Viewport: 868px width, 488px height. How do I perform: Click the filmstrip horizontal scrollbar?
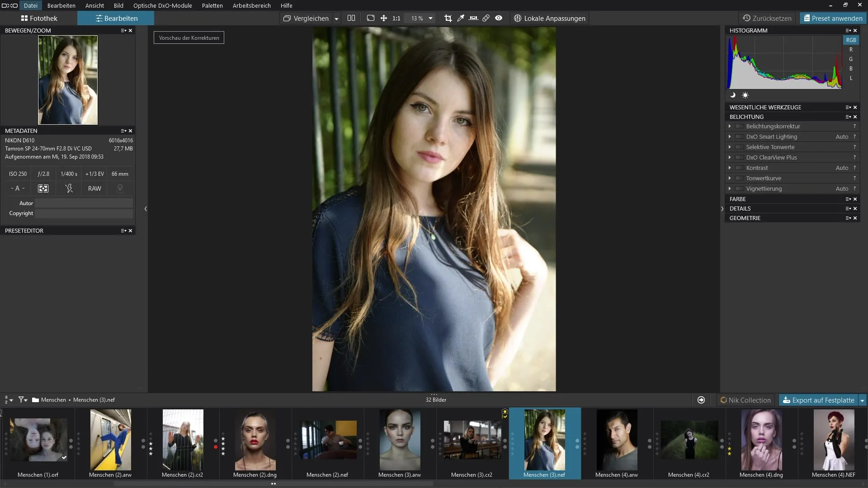tap(273, 483)
